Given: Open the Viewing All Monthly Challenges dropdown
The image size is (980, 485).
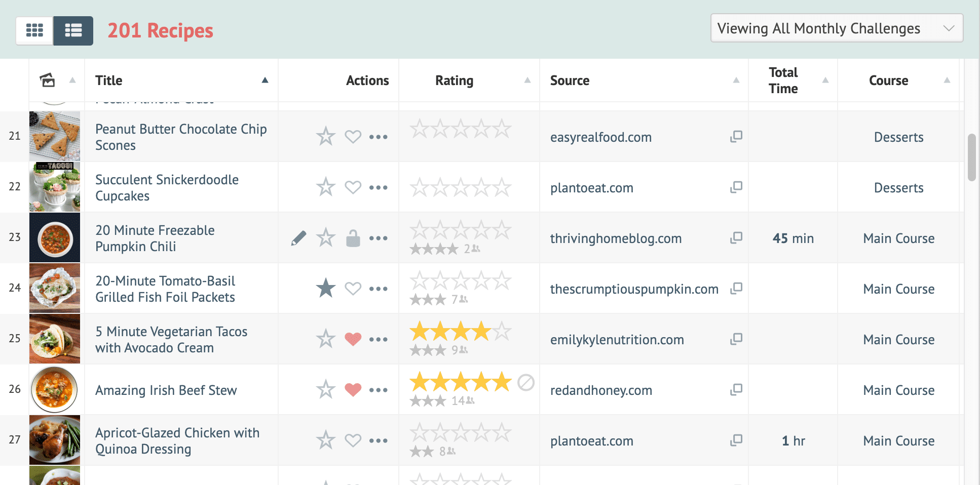Looking at the screenshot, I should [x=836, y=28].
